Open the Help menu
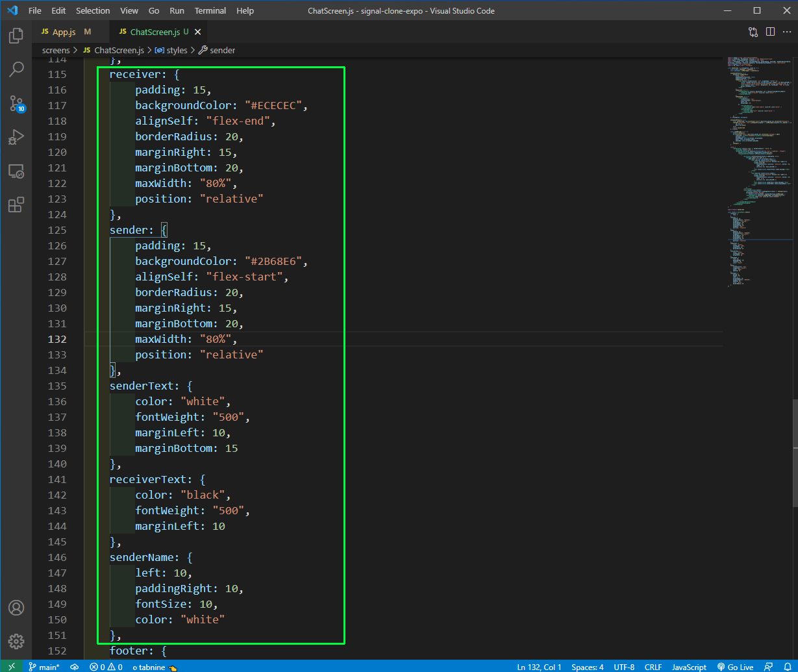Viewport: 798px width, 672px height. pos(245,11)
